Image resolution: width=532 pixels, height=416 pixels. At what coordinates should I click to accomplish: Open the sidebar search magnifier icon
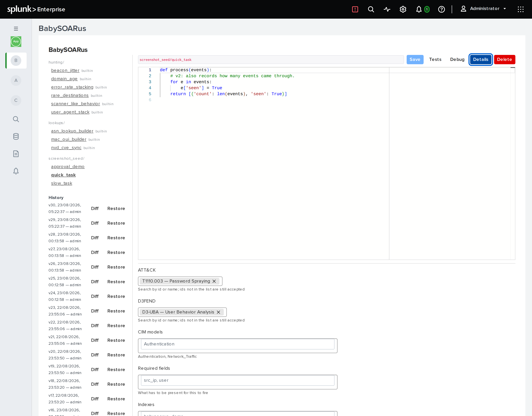16,119
